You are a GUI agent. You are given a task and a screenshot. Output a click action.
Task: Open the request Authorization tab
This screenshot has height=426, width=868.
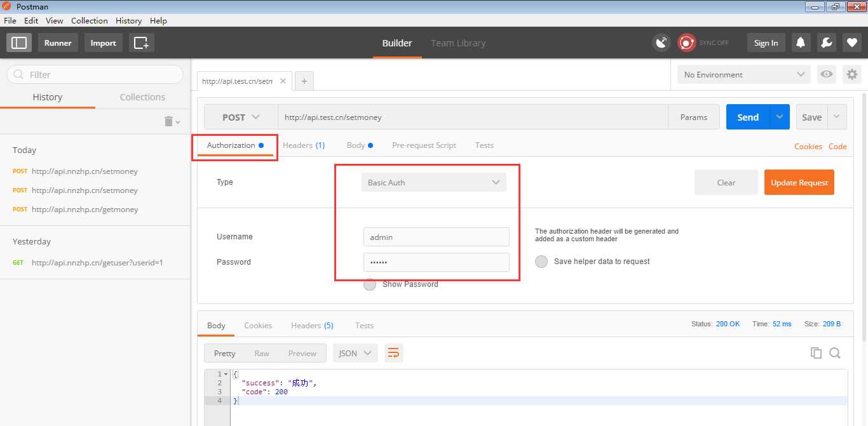click(236, 145)
